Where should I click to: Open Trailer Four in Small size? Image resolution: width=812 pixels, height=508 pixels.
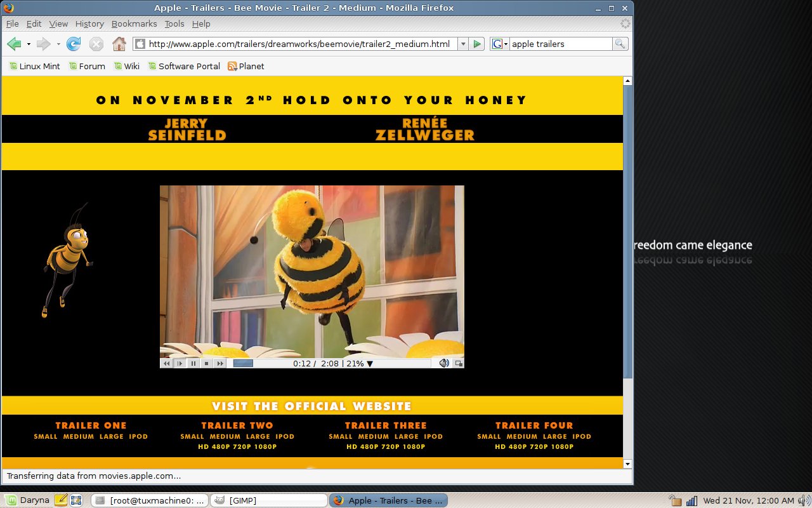(x=489, y=437)
